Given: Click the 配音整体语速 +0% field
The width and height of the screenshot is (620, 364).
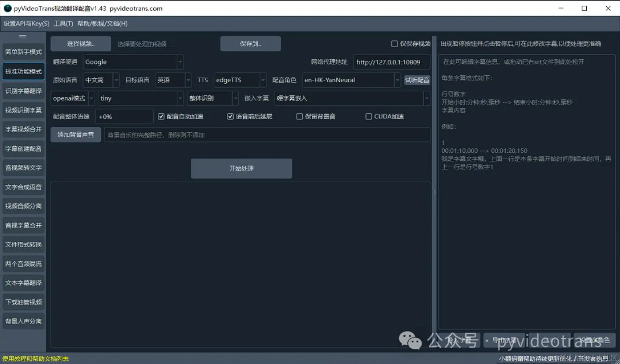Looking at the screenshot, I should [x=124, y=117].
